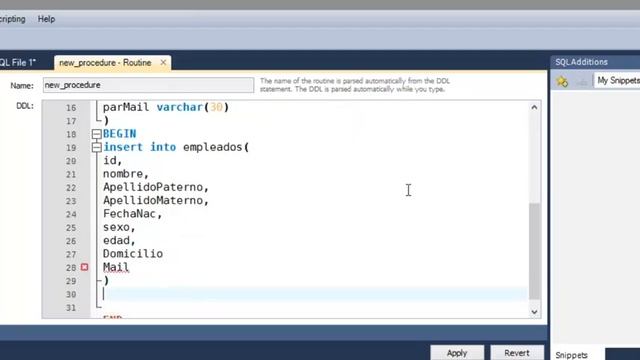The image size is (640, 360).
Task: Click line number 30 in the gutter
Action: 71,294
